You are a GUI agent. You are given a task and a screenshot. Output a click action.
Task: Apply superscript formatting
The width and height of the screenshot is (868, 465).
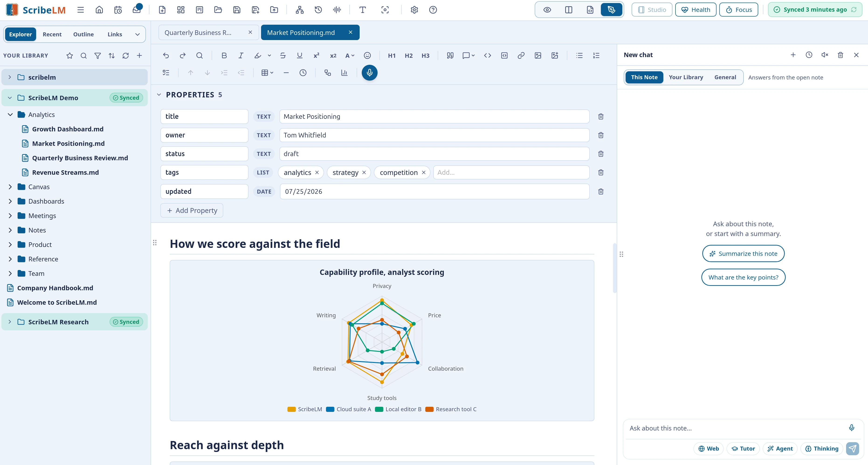(316, 55)
